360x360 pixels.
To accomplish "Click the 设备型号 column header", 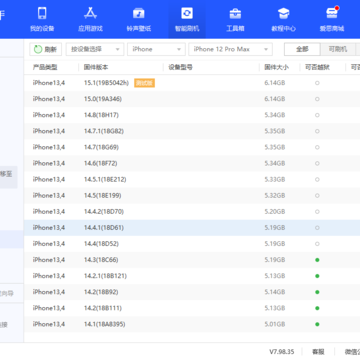I will click(180, 67).
